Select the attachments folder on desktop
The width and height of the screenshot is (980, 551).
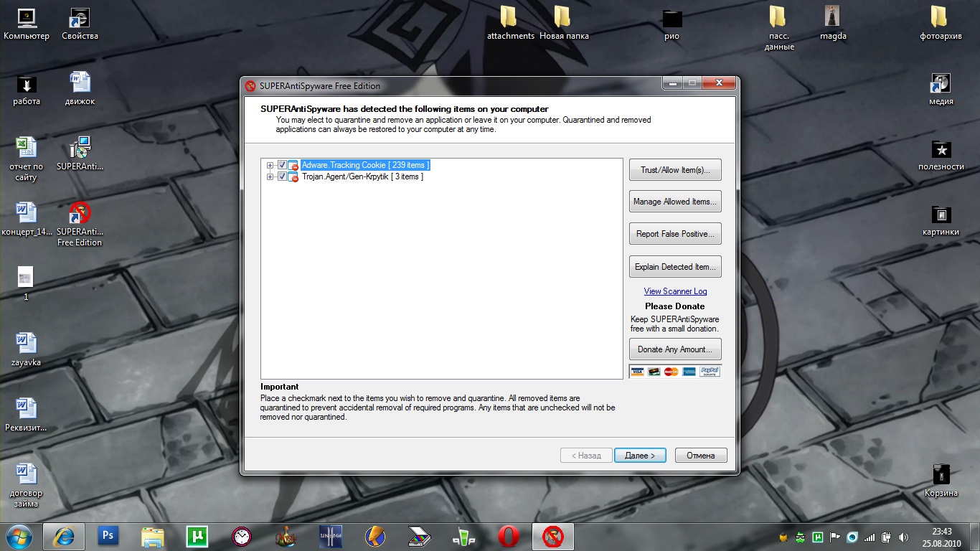click(510, 24)
